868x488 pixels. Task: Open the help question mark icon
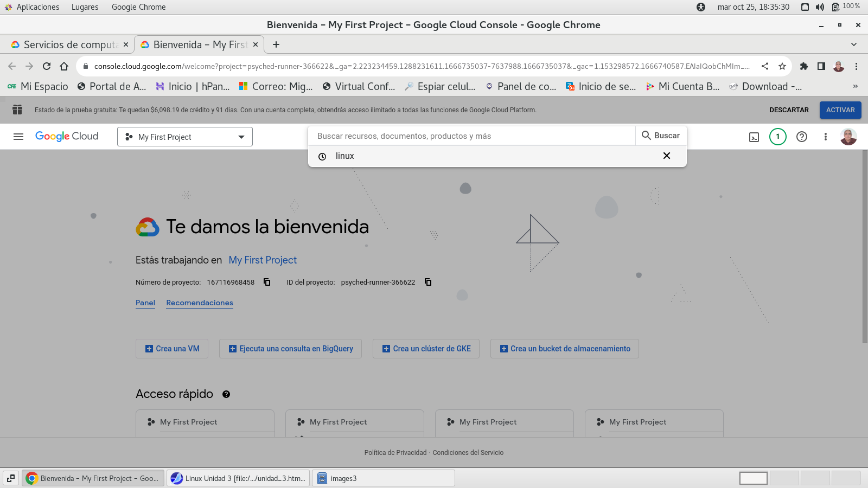coord(801,137)
